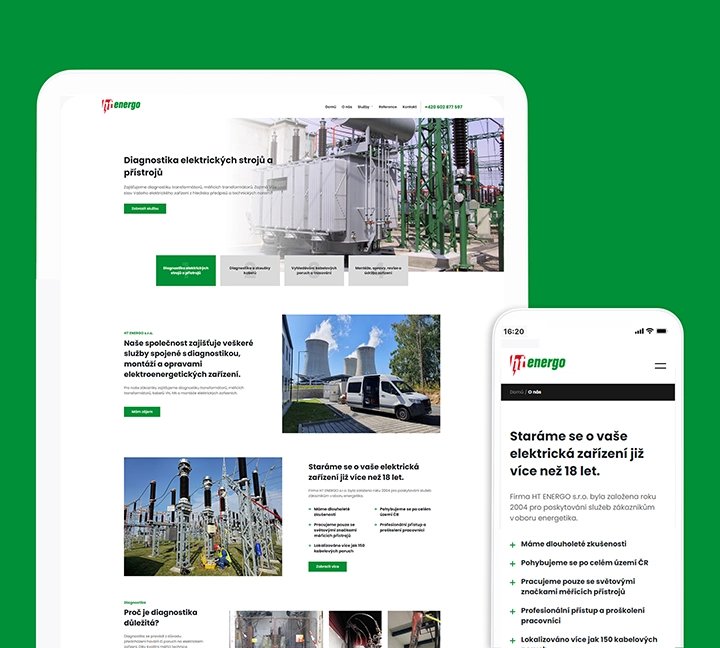Click the Mám zájem green button
The width and height of the screenshot is (720, 648).
coord(142,411)
